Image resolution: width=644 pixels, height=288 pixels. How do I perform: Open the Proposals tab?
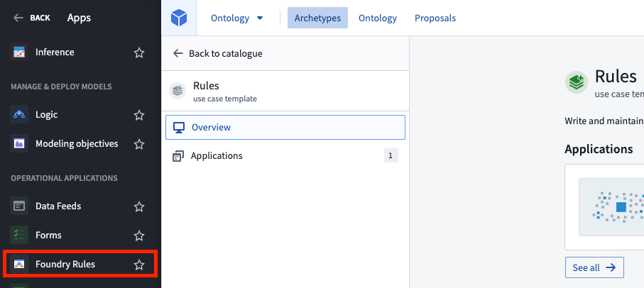click(435, 18)
